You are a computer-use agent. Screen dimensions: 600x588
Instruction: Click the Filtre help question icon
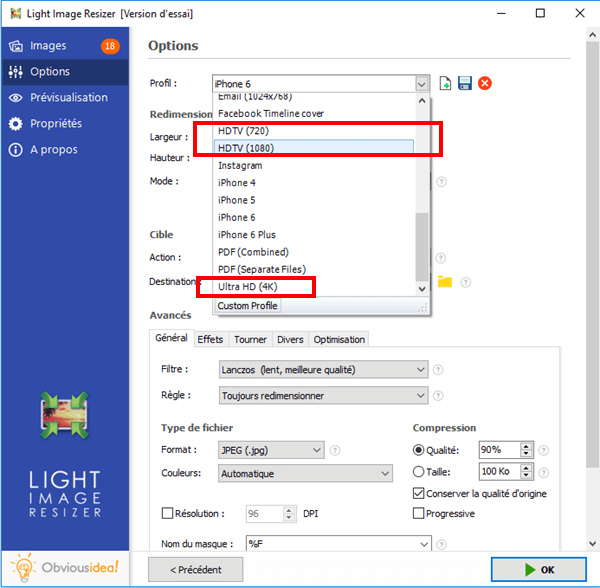438,370
